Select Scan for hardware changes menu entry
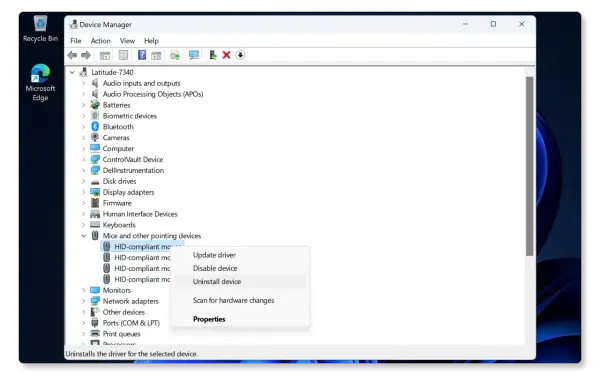Image resolution: width=600 pixels, height=375 pixels. tap(240, 300)
